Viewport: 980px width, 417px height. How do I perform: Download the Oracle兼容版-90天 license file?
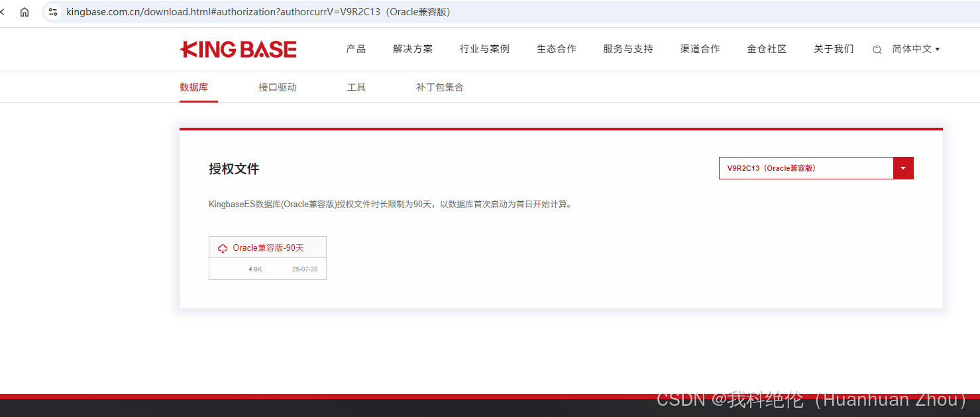[x=268, y=248]
